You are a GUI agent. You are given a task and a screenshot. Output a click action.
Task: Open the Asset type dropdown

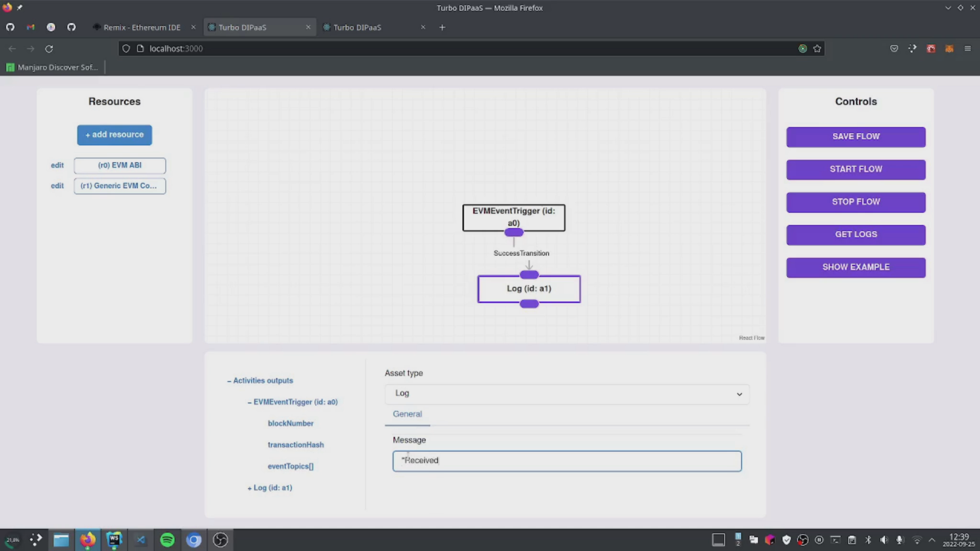tap(567, 394)
